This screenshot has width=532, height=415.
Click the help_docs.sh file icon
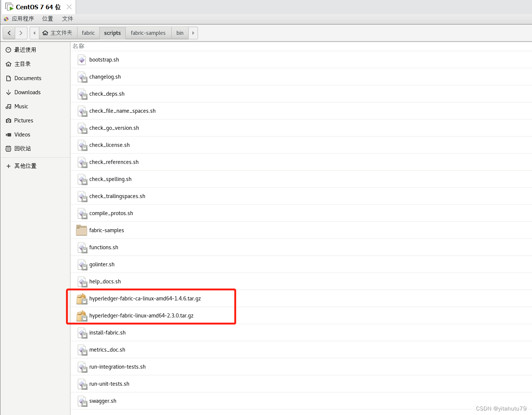(x=82, y=281)
